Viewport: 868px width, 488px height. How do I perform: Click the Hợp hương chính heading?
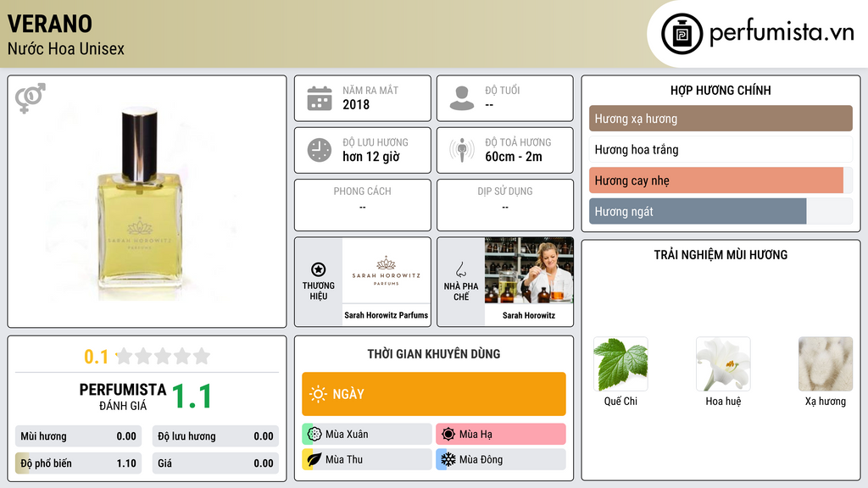coord(721,90)
